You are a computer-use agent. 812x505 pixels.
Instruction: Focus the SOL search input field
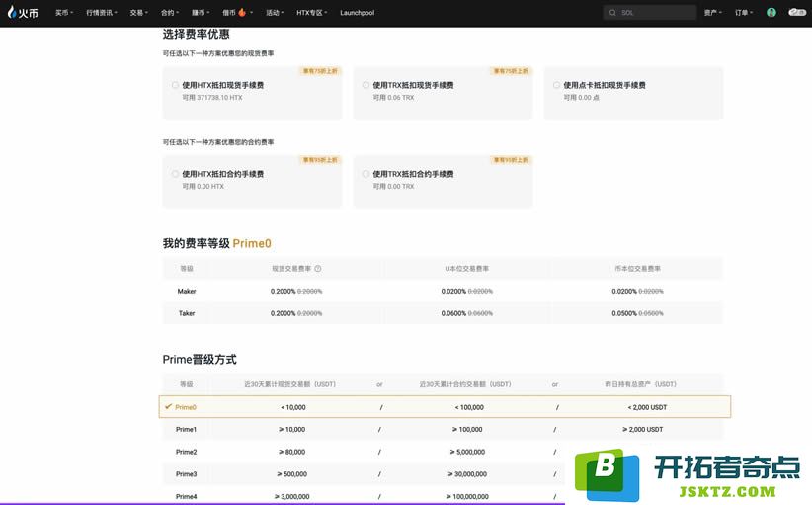[649, 13]
